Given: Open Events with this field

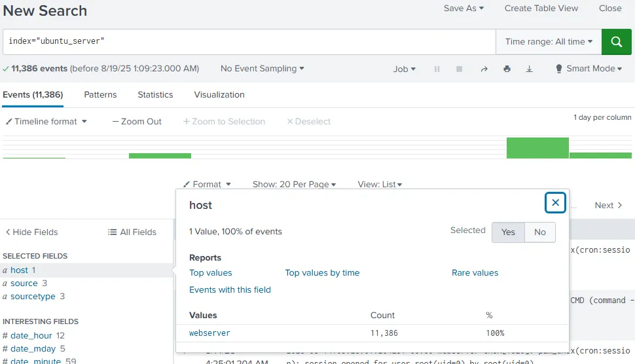Looking at the screenshot, I should click(x=230, y=290).
